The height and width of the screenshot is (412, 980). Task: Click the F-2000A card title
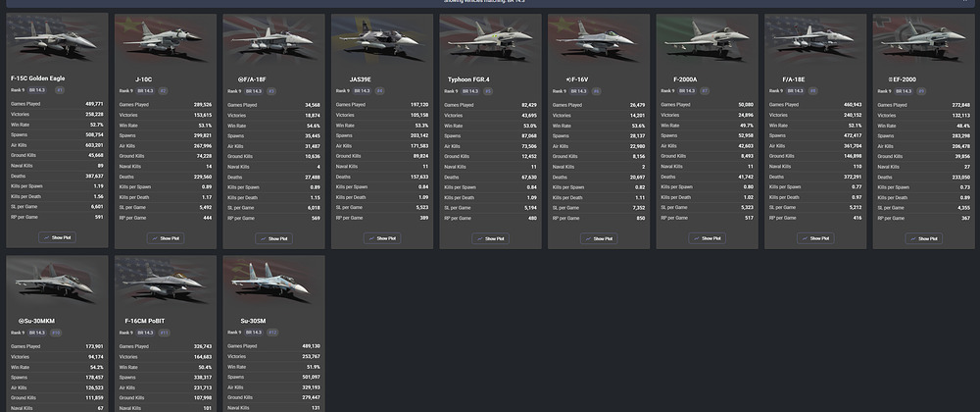pos(685,79)
